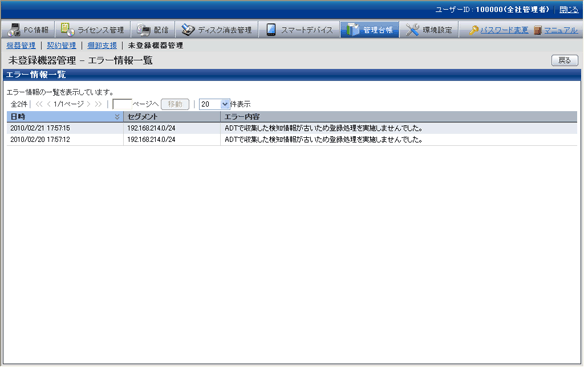584x367 pixels.
Task: Switch to the スマートデバイス tab
Action: click(299, 29)
